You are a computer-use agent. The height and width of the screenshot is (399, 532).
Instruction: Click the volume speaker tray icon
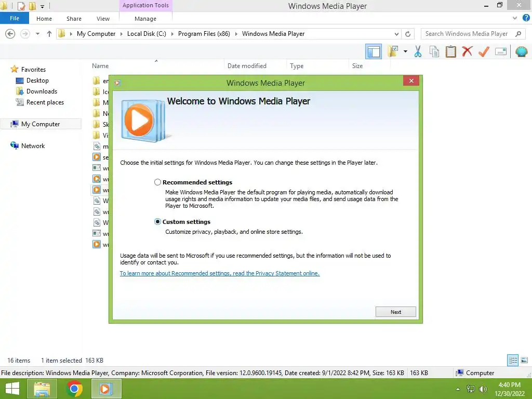(x=483, y=389)
